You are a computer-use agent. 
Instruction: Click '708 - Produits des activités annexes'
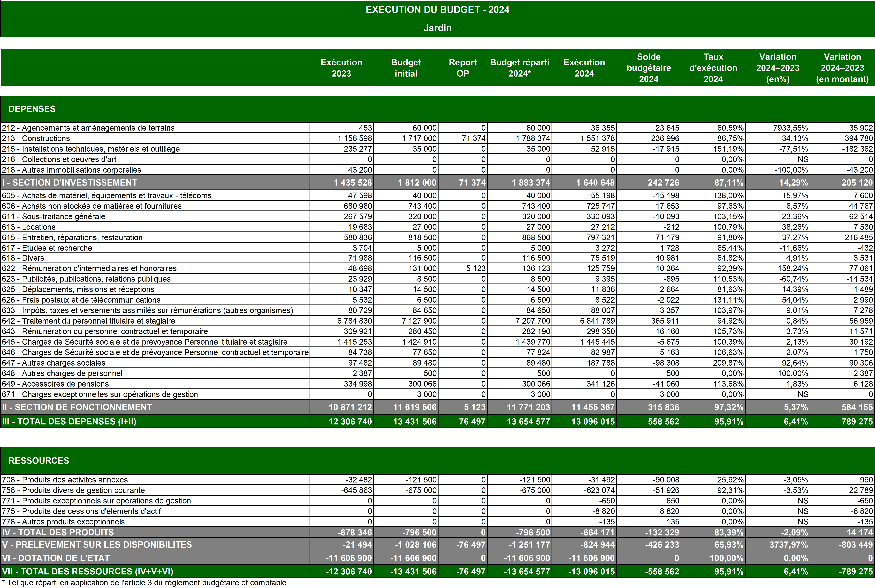[65, 480]
